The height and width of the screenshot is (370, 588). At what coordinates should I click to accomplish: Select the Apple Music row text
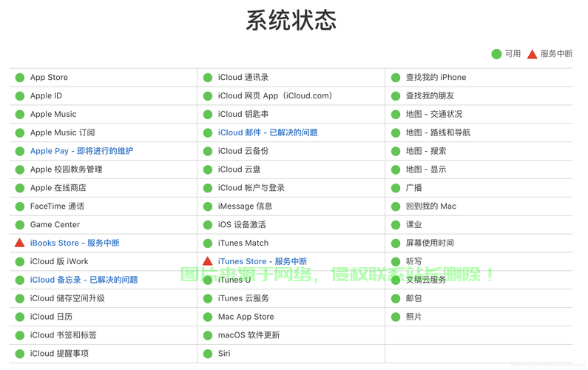[x=53, y=114]
